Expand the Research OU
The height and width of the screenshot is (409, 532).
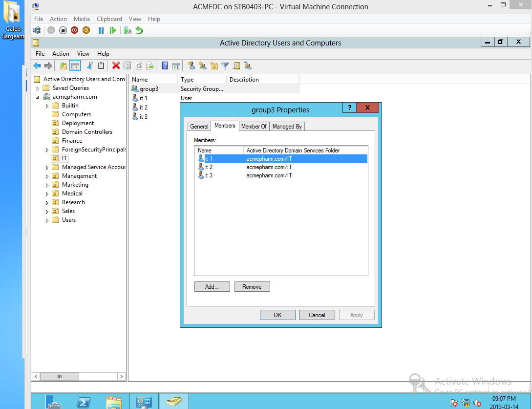click(47, 203)
